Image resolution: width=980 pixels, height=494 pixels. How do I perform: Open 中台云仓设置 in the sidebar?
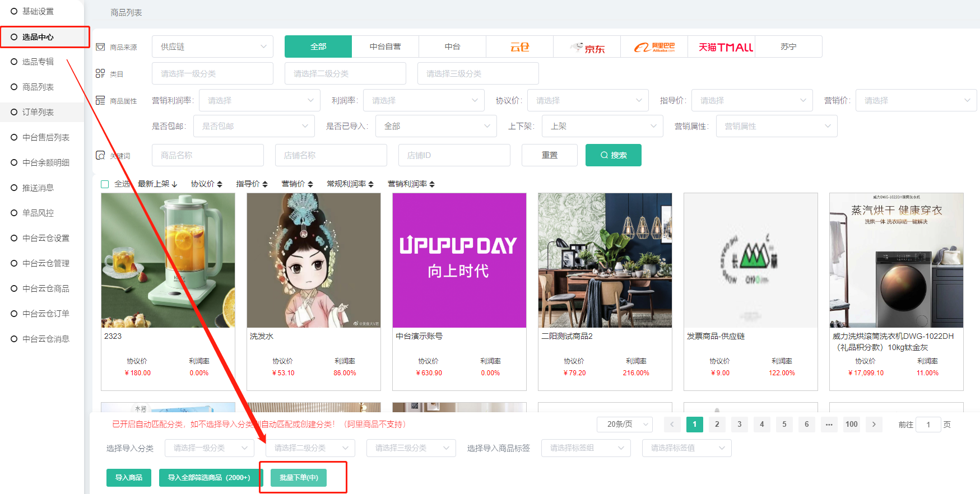46,238
